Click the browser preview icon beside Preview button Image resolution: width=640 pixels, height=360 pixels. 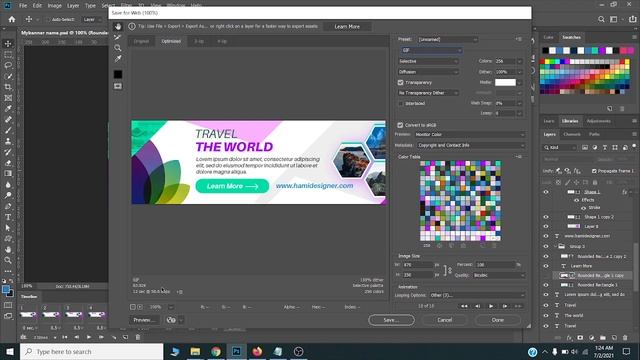pyautogui.click(x=171, y=320)
